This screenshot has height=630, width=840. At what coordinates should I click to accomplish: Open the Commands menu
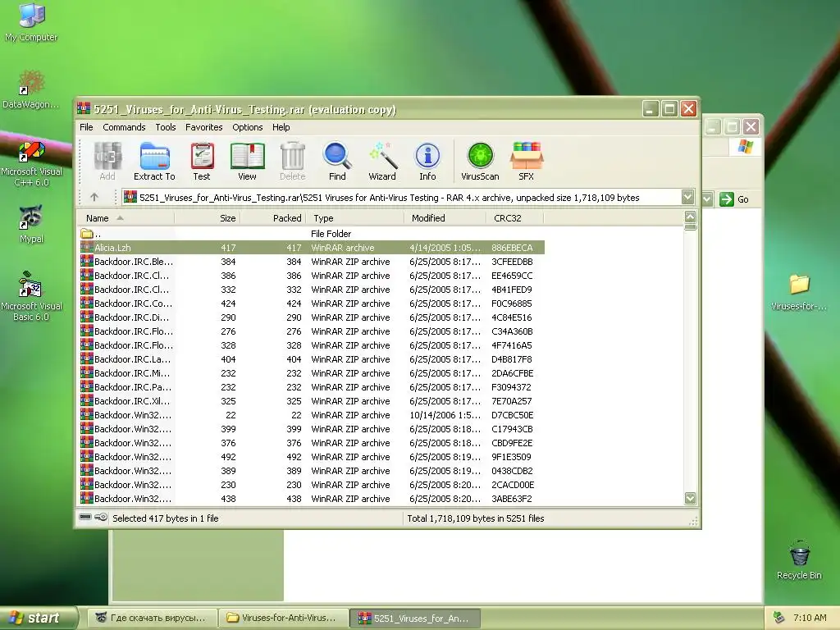coord(124,127)
